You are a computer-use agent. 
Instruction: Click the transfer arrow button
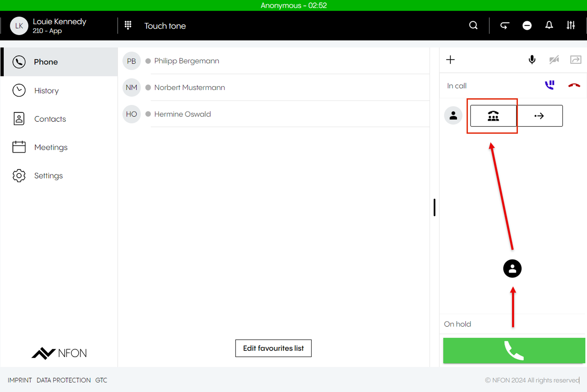(x=539, y=116)
